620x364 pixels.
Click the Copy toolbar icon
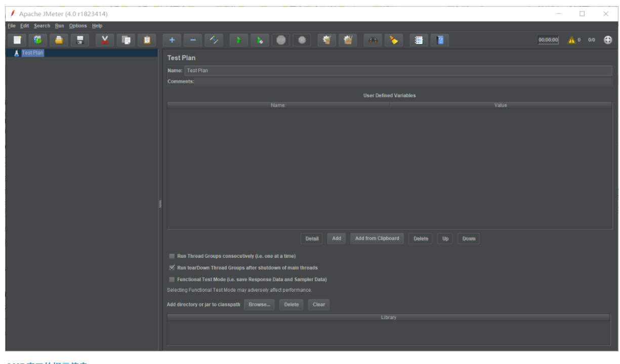[x=126, y=40]
